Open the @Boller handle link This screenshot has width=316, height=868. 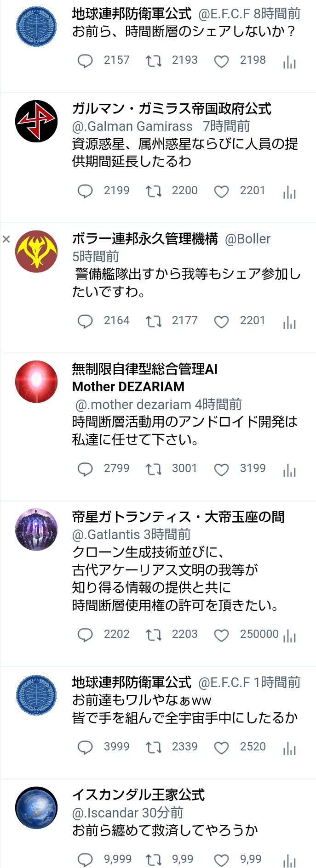[247, 239]
